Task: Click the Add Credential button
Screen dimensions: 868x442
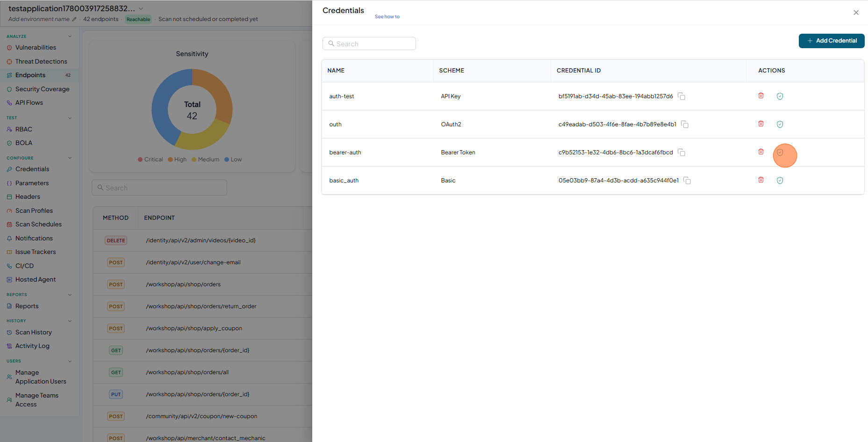Action: [x=832, y=41]
